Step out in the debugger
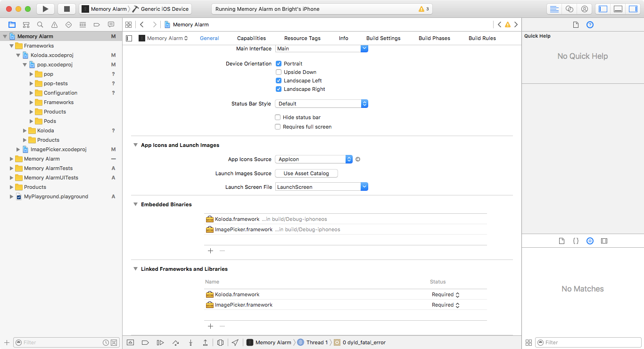Image resolution: width=644 pixels, height=349 pixels. tap(206, 342)
